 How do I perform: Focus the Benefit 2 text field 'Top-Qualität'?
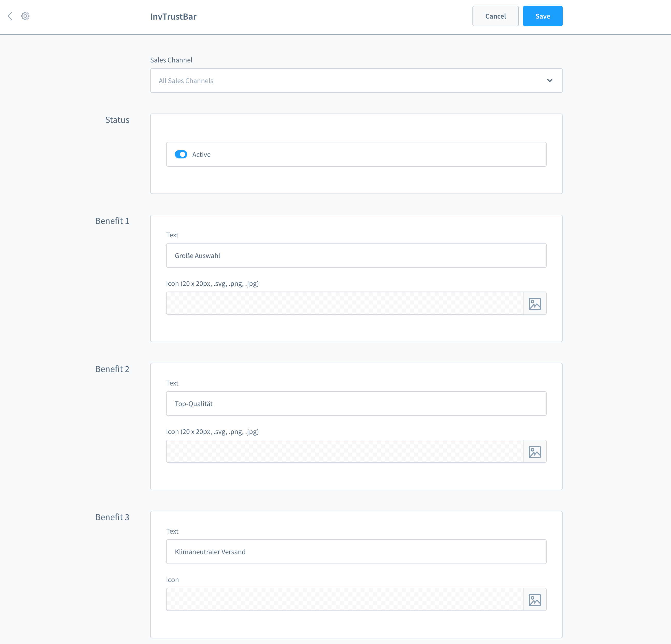click(356, 404)
